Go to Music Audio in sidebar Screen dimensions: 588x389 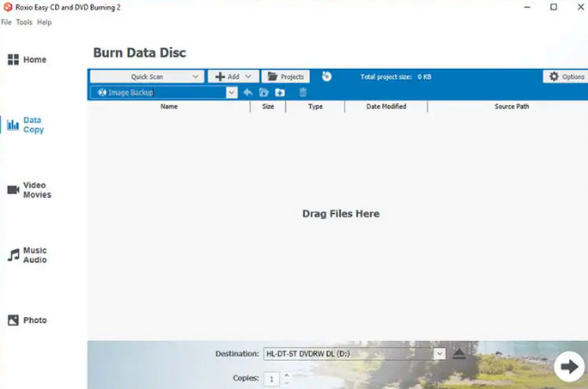(27, 255)
